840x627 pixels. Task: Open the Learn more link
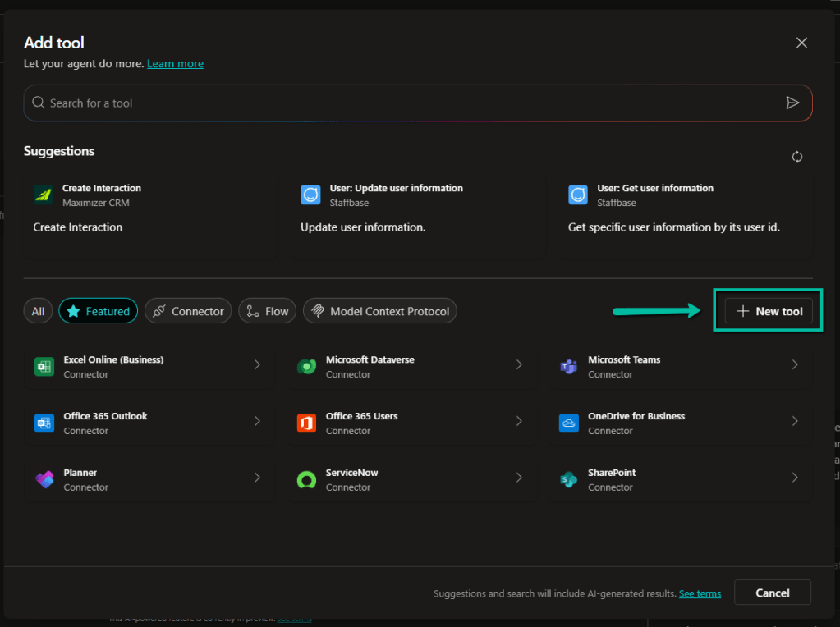(x=175, y=64)
